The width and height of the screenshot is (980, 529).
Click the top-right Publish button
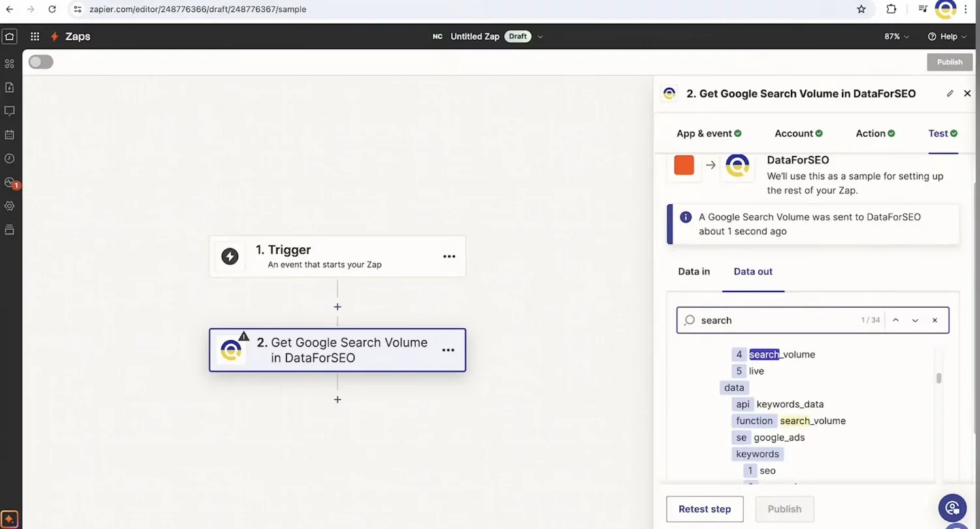(949, 62)
